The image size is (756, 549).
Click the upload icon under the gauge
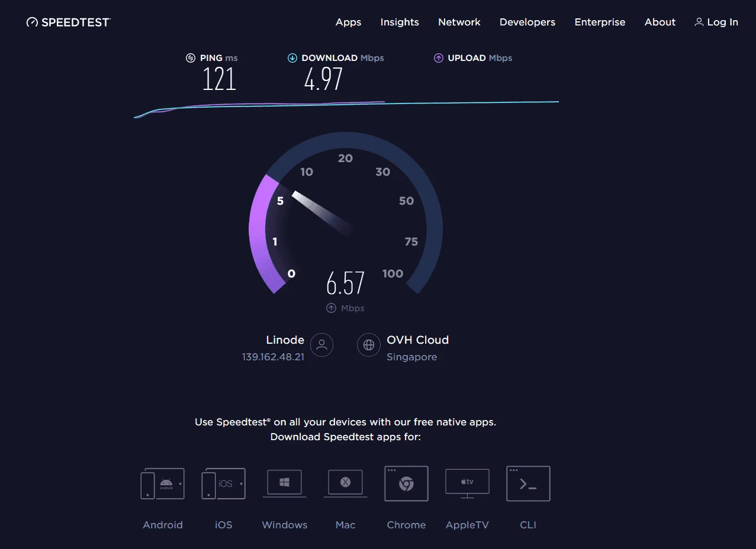332,308
